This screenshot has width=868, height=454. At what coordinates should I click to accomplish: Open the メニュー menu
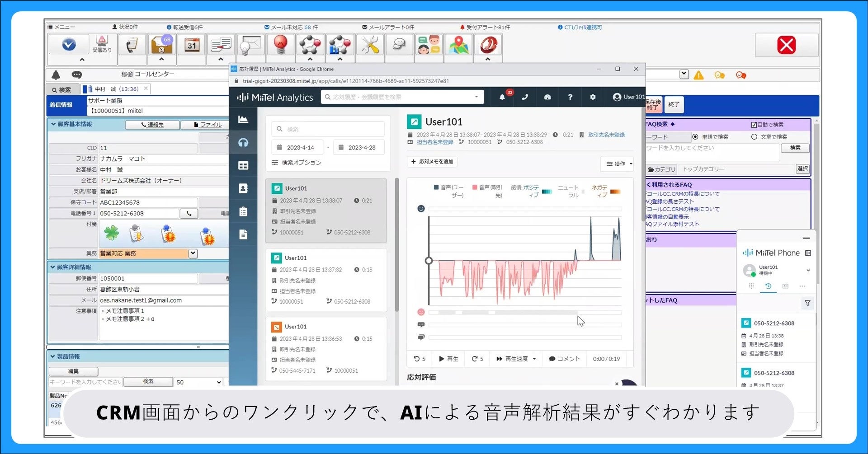pos(61,27)
